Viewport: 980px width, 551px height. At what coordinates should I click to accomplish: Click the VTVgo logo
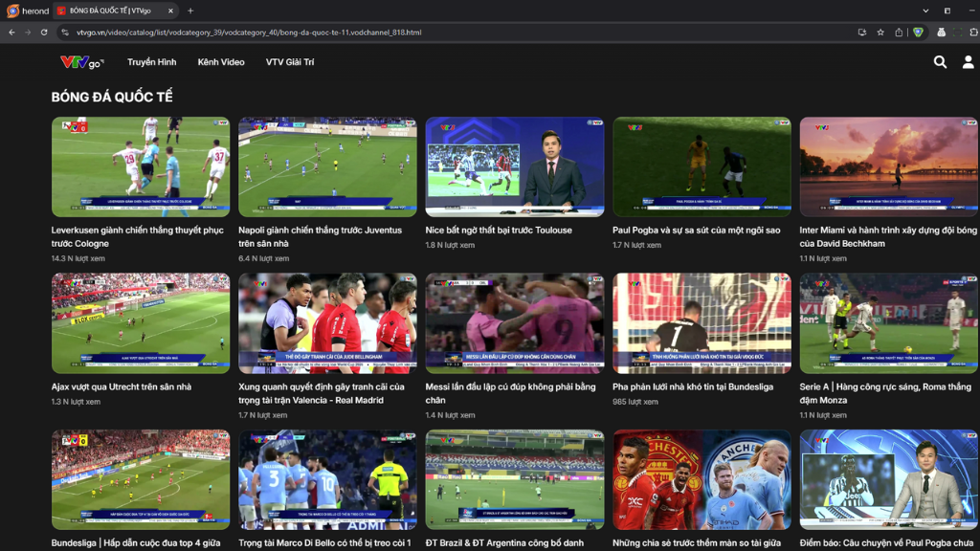(x=82, y=62)
